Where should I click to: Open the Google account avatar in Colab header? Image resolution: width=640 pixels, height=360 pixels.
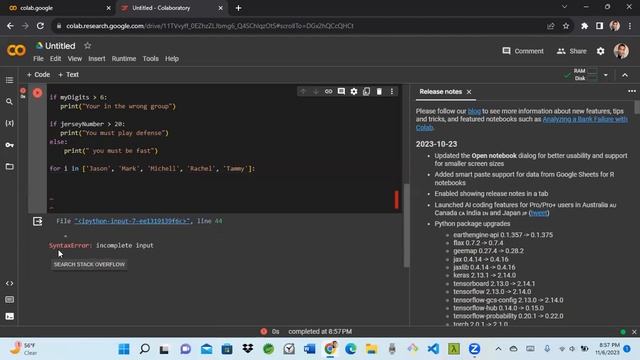(621, 51)
